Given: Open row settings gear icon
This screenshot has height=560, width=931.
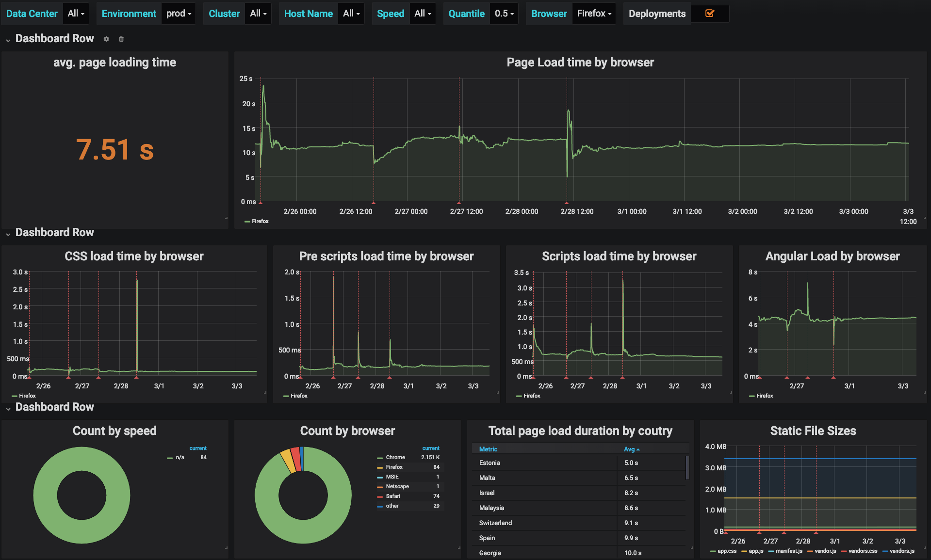Looking at the screenshot, I should 106,39.
